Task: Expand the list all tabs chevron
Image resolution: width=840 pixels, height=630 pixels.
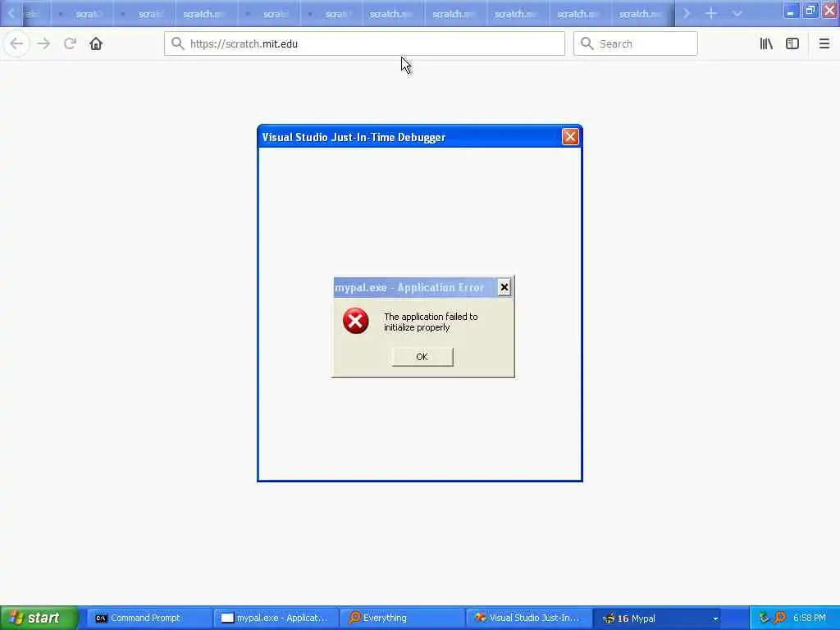Action: (x=737, y=13)
